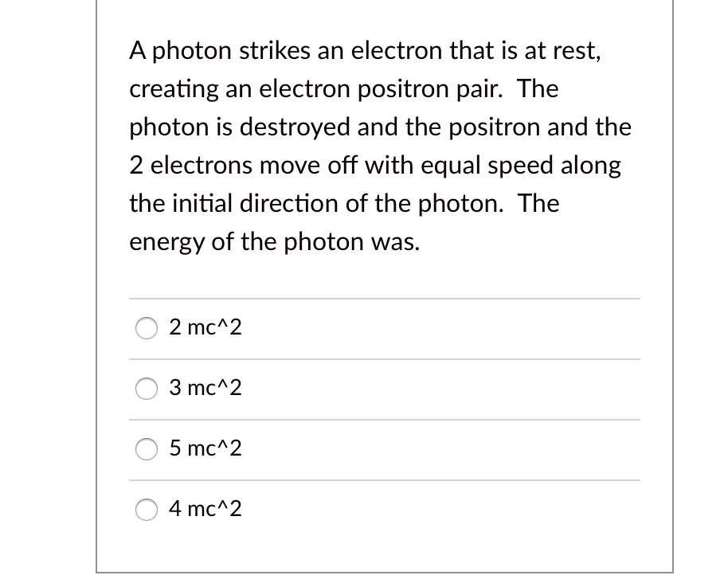Image resolution: width=728 pixels, height=583 pixels.
Task: Click the '3 mc^2' answer label text
Action: 205,388
